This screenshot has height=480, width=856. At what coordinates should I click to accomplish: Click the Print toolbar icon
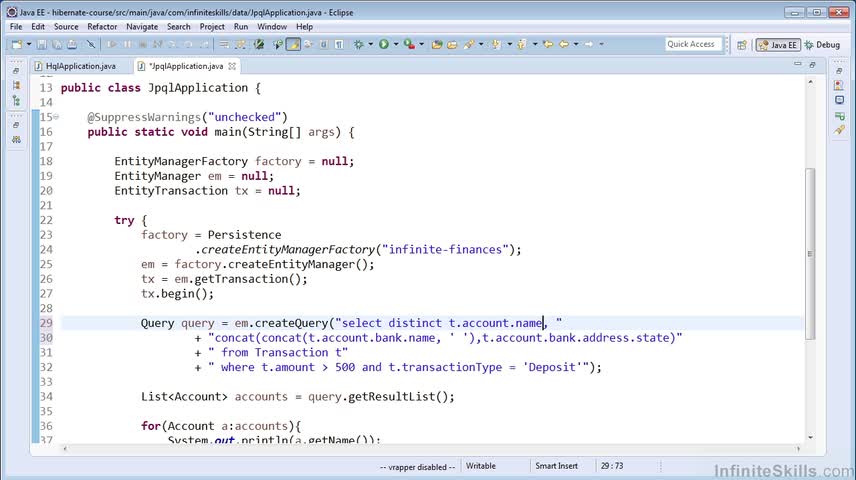tap(72, 44)
